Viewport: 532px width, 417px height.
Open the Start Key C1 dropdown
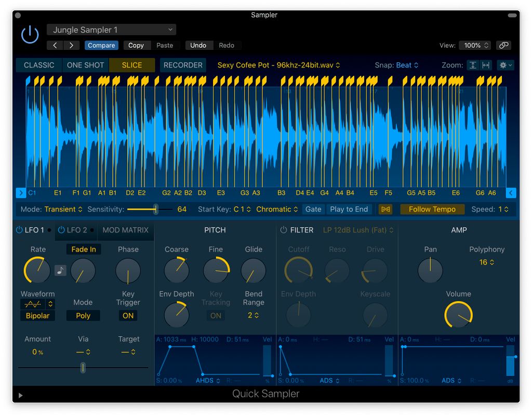coord(242,209)
